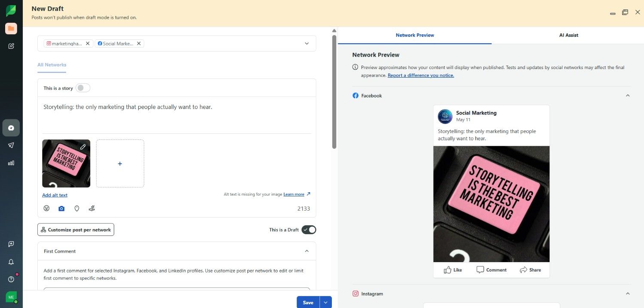
Task: Collapse the Instagram preview section
Action: [628, 294]
